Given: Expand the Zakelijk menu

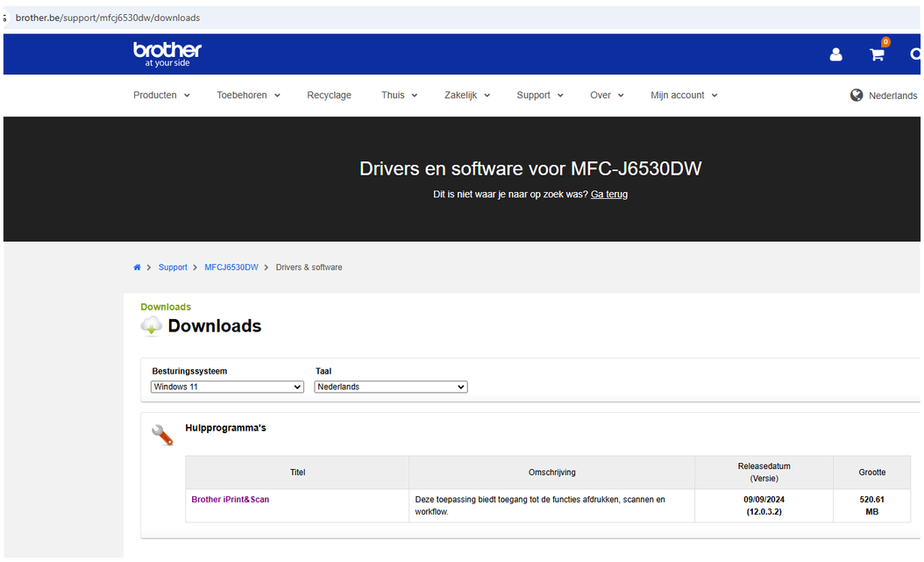Looking at the screenshot, I should pyautogui.click(x=467, y=95).
